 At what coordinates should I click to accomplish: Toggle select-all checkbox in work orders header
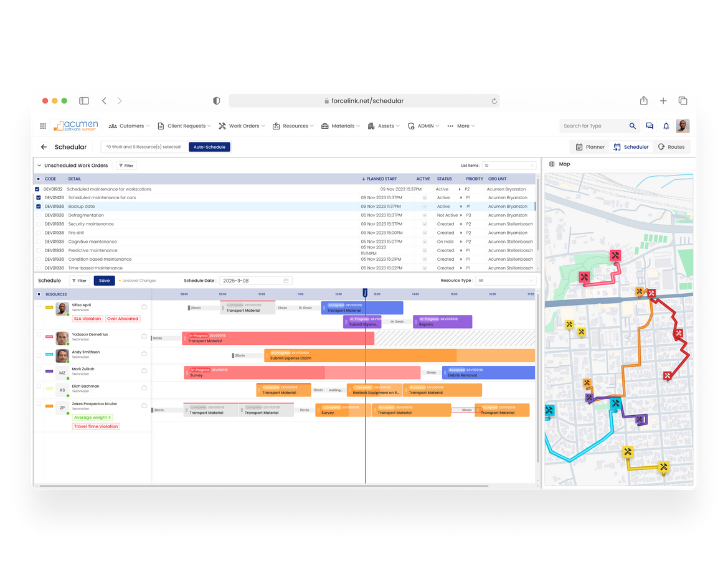(39, 179)
